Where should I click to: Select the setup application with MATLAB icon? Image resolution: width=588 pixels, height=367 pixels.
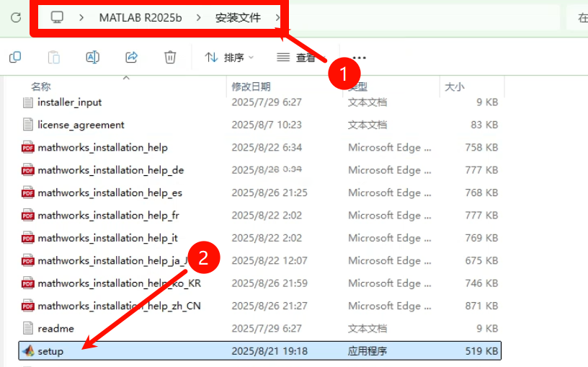(259, 351)
